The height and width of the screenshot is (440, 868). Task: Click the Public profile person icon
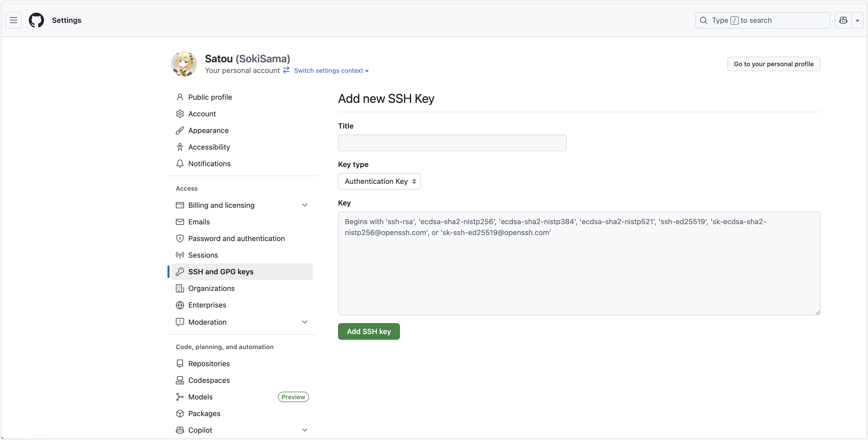[180, 97]
